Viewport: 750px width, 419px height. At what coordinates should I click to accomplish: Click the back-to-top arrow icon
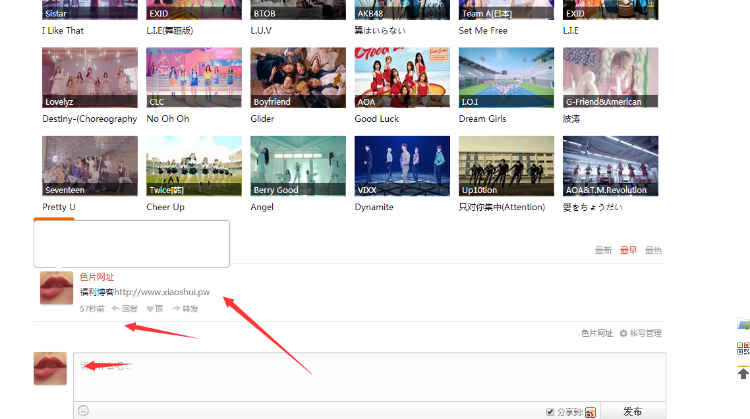click(743, 373)
